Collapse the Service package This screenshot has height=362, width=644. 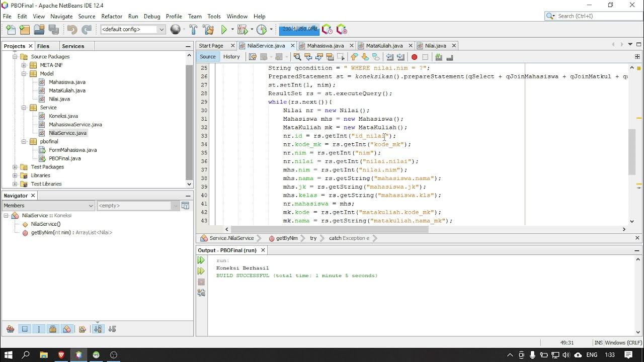coord(24,108)
